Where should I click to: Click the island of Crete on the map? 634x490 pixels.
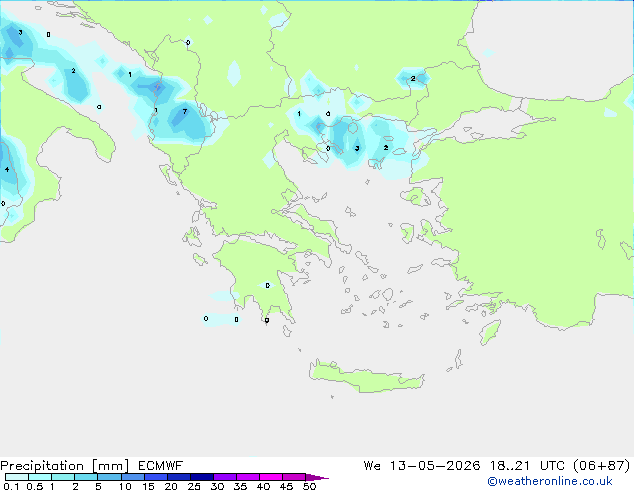[366, 377]
